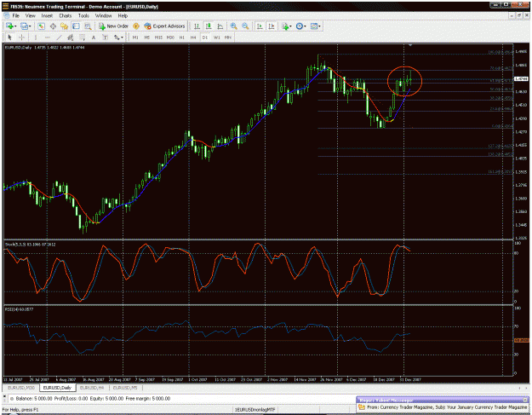The image size is (532, 415).
Task: Expand the Indicators dropdown arrow
Action: tap(291, 26)
